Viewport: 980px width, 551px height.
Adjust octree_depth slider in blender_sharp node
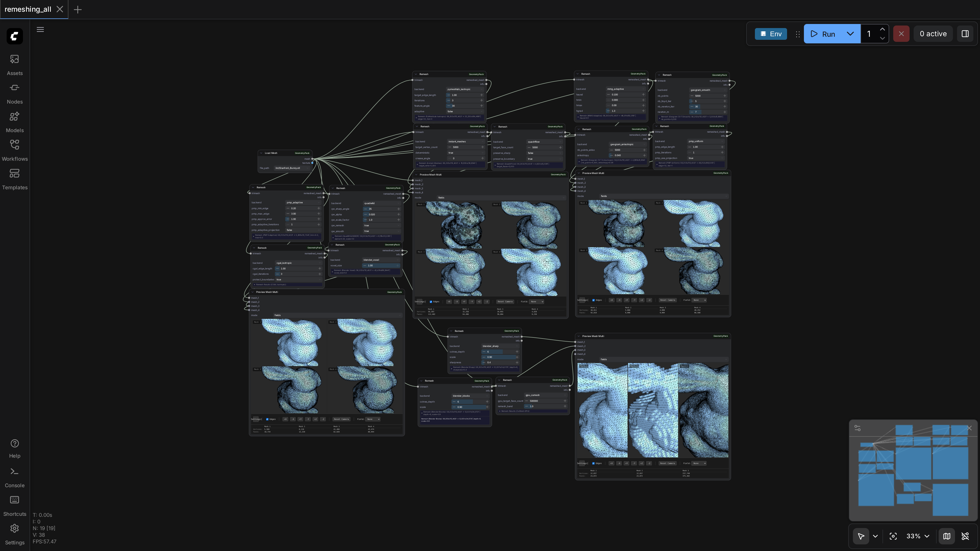(500, 352)
